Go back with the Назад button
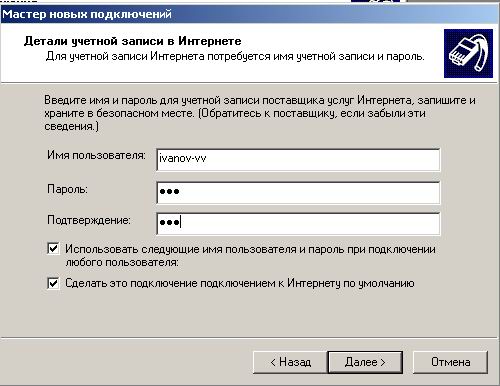The height and width of the screenshot is (386, 500). (x=290, y=362)
